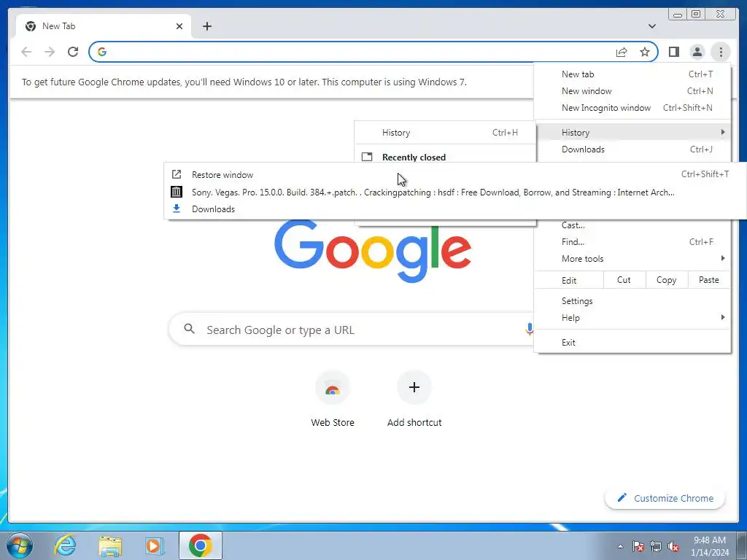Image resolution: width=747 pixels, height=560 pixels.
Task: Click the browser back arrow
Action: 26,52
